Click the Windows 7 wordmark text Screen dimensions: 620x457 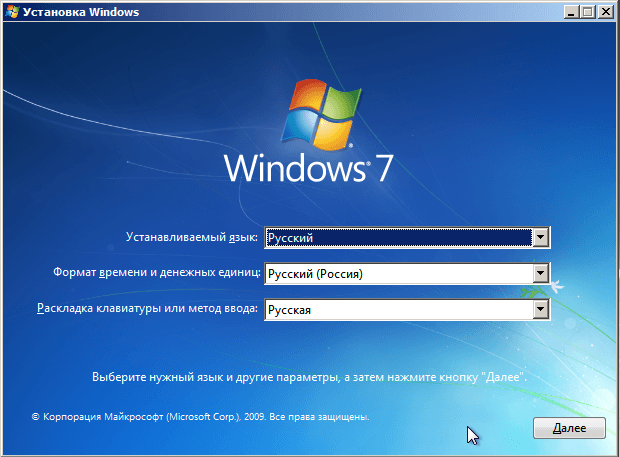[x=308, y=168]
